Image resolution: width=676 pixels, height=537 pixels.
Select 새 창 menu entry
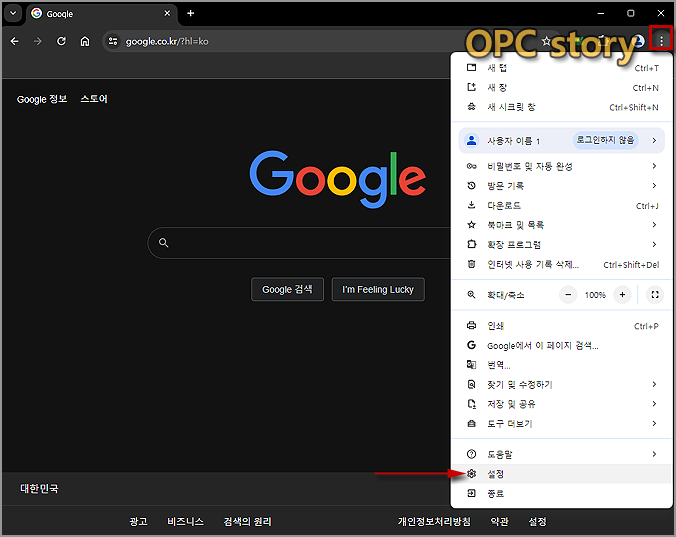click(561, 87)
